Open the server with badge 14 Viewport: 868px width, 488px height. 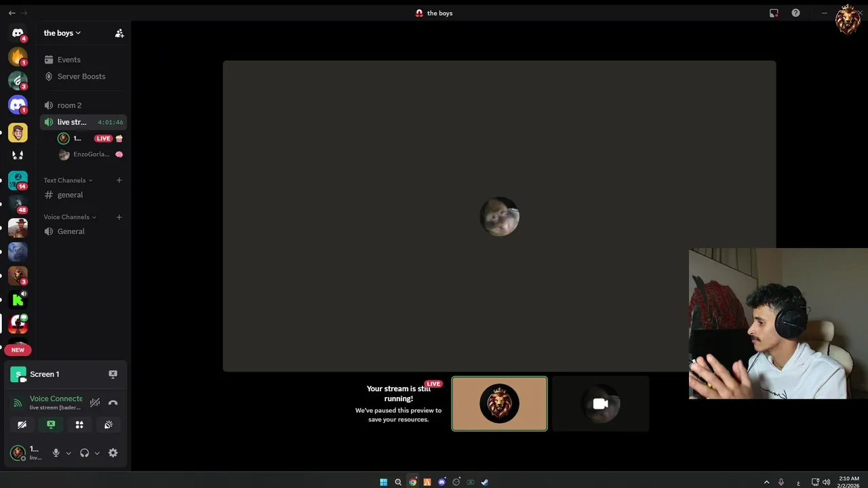pyautogui.click(x=18, y=180)
